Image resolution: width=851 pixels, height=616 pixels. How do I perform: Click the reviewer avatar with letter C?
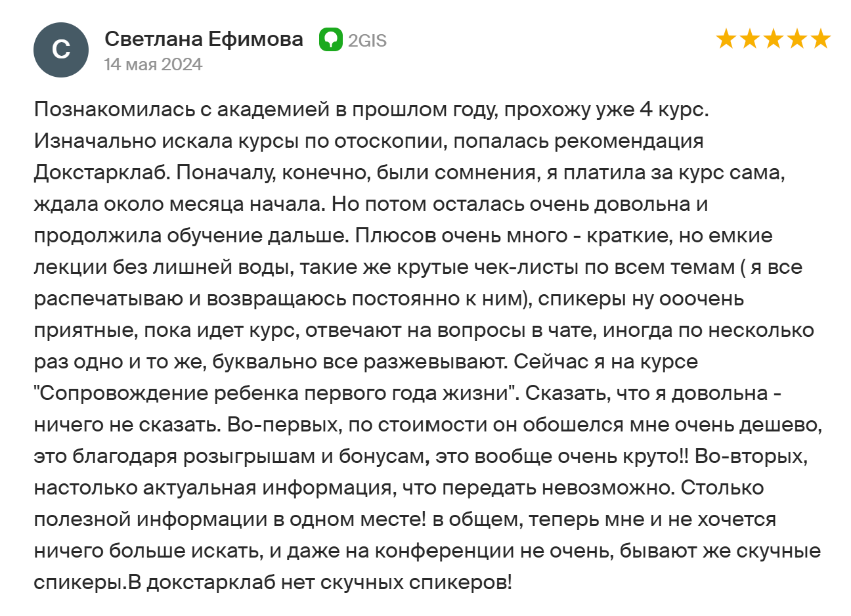click(61, 50)
